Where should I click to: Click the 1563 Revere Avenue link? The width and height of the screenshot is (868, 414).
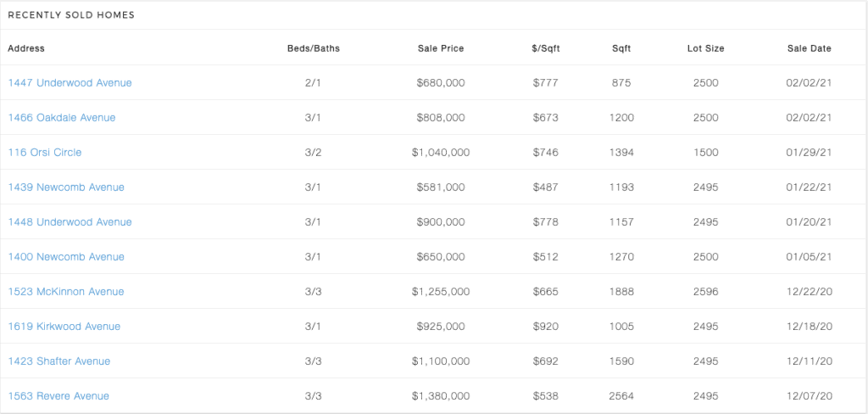tap(58, 396)
